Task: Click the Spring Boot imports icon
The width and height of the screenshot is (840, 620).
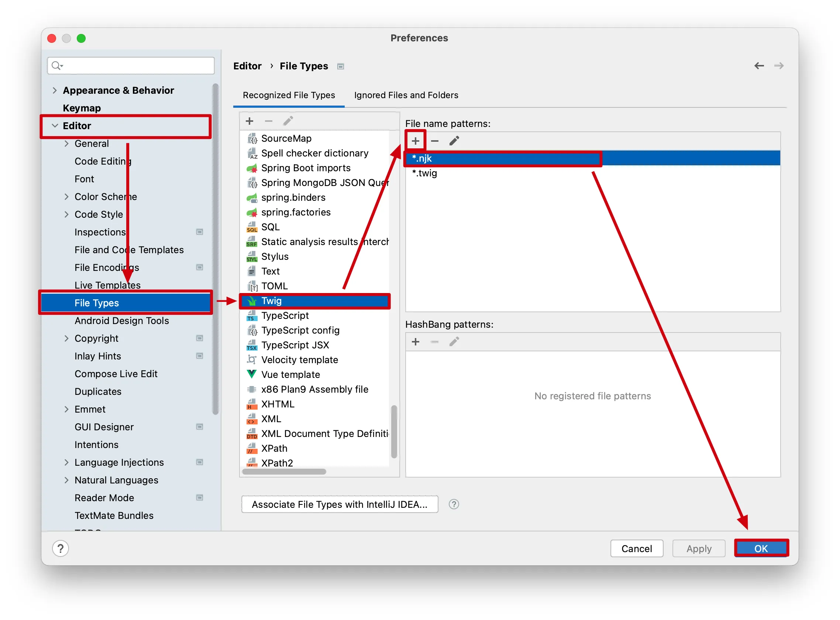Action: pyautogui.click(x=252, y=168)
